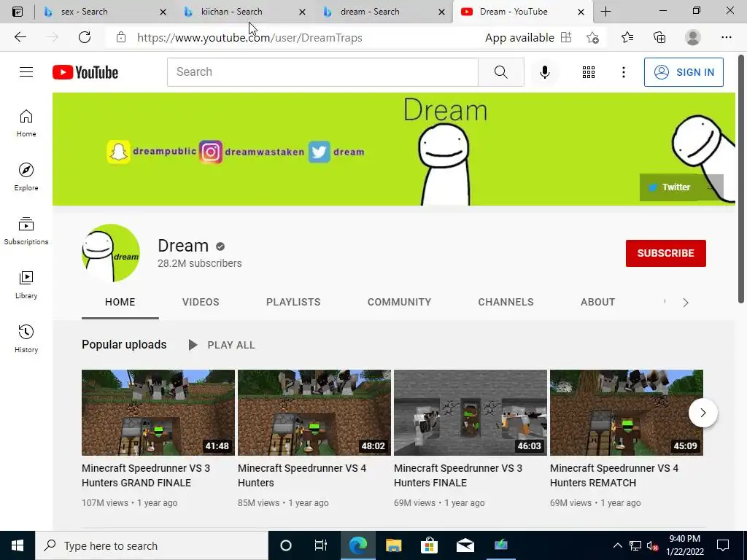Open browser Collections
This screenshot has width=747, height=560.
tap(659, 37)
